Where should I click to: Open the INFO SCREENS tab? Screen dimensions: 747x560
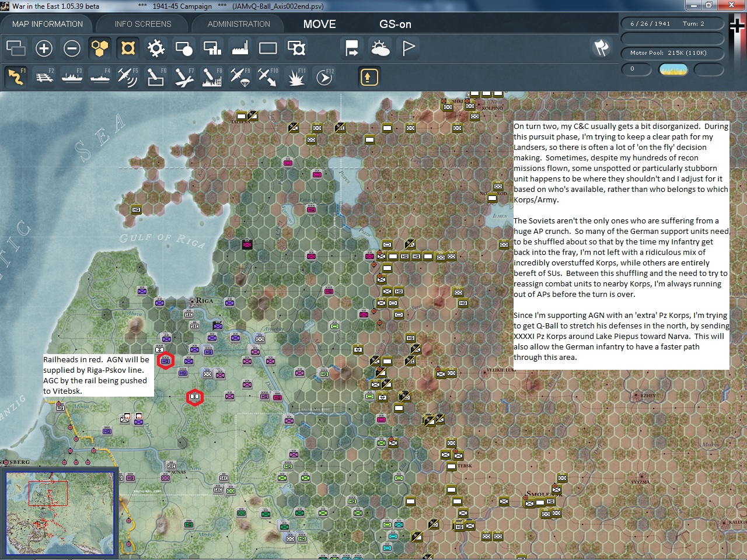click(143, 24)
